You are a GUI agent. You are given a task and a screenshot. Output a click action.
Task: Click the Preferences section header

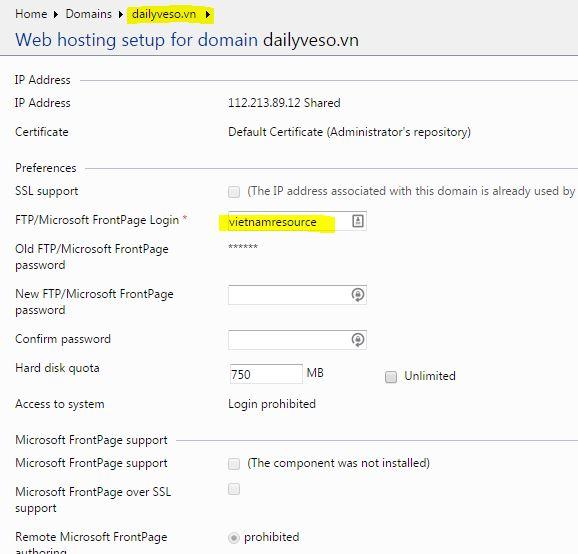click(46, 168)
